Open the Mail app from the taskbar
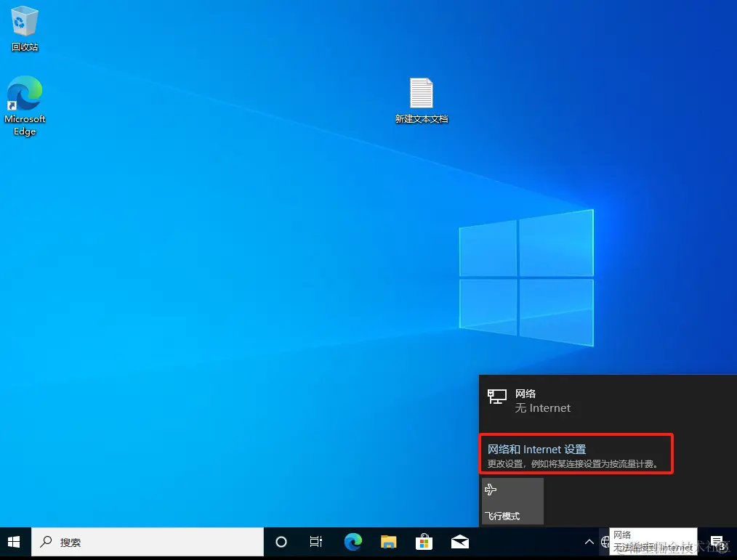Viewport: 737px width, 560px height. click(459, 542)
